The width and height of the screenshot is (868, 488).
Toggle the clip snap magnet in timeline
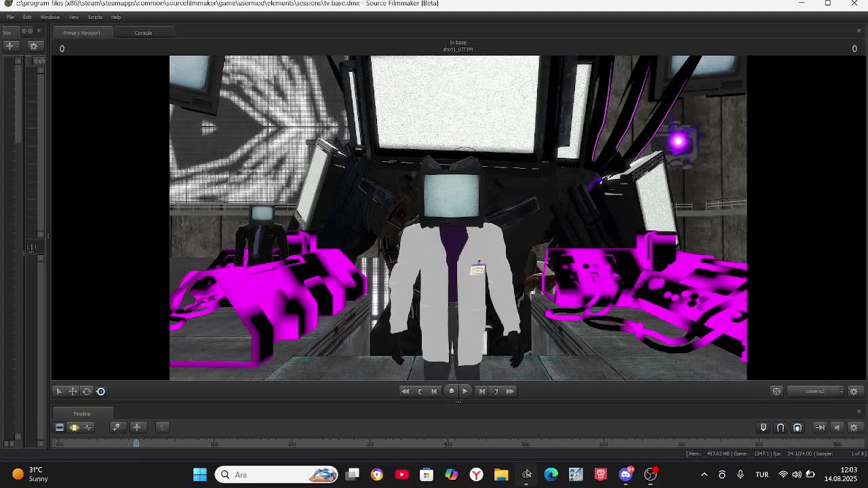797,427
